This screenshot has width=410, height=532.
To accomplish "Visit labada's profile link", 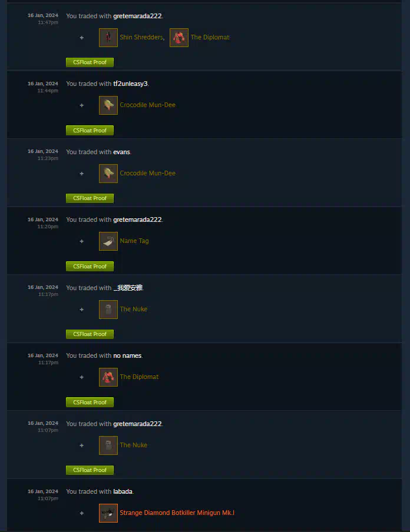I will 123,491.
